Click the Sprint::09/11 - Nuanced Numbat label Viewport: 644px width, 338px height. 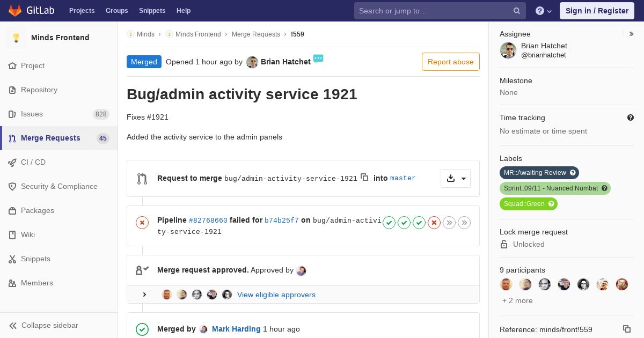pyautogui.click(x=555, y=188)
